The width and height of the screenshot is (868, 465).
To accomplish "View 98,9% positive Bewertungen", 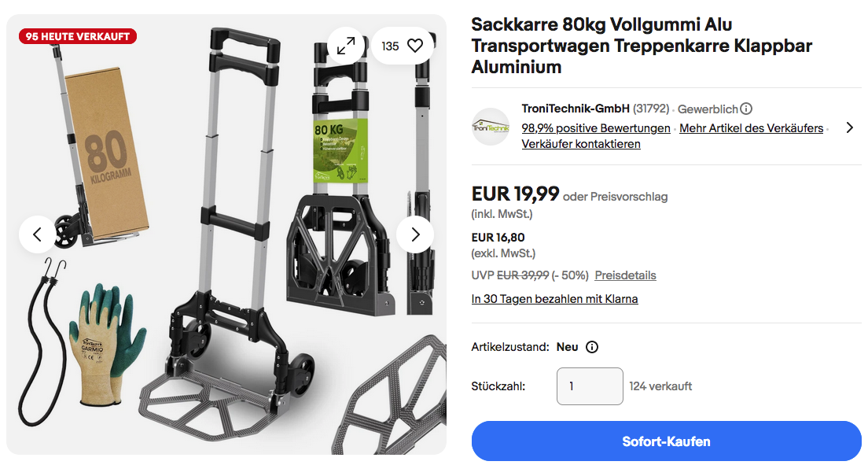I will tap(596, 128).
